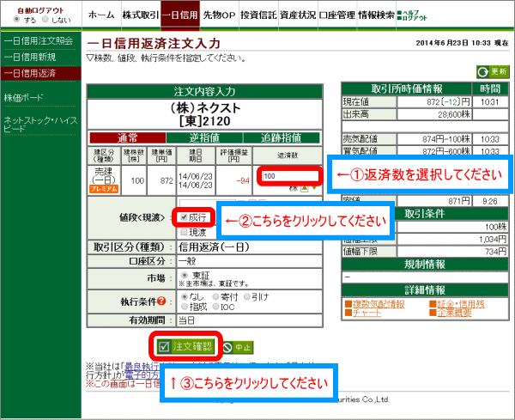Open 一日信用返済 in the sidebar
The width and height of the screenshot is (515, 420).
(x=40, y=73)
